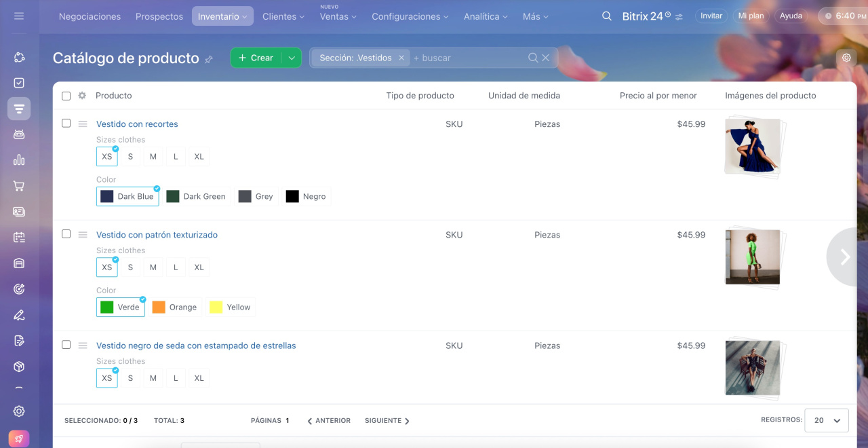The width and height of the screenshot is (868, 448).
Task: Open the calendar icon in the left sidebar
Action: pos(19,238)
